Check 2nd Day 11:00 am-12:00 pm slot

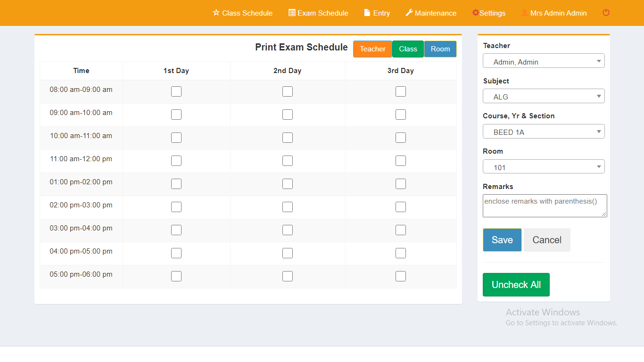pos(288,161)
